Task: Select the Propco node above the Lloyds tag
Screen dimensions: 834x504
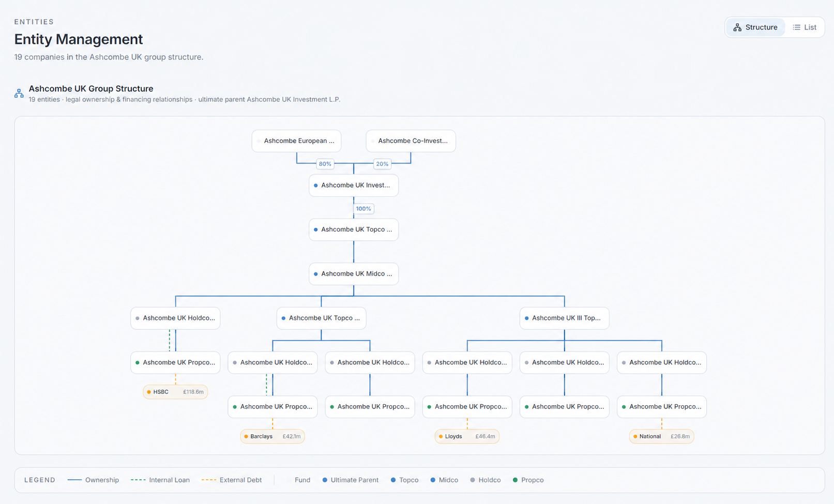Action: [467, 407]
